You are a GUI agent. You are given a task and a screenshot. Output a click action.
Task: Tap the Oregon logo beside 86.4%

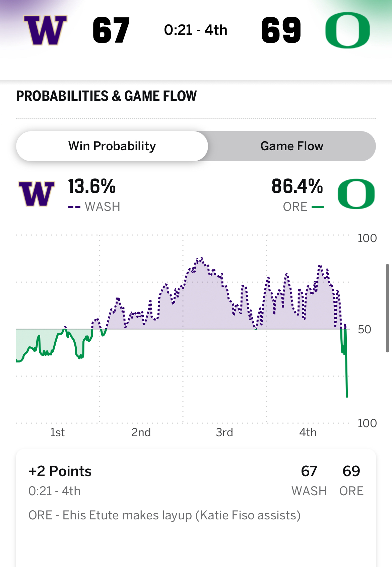pyautogui.click(x=356, y=194)
